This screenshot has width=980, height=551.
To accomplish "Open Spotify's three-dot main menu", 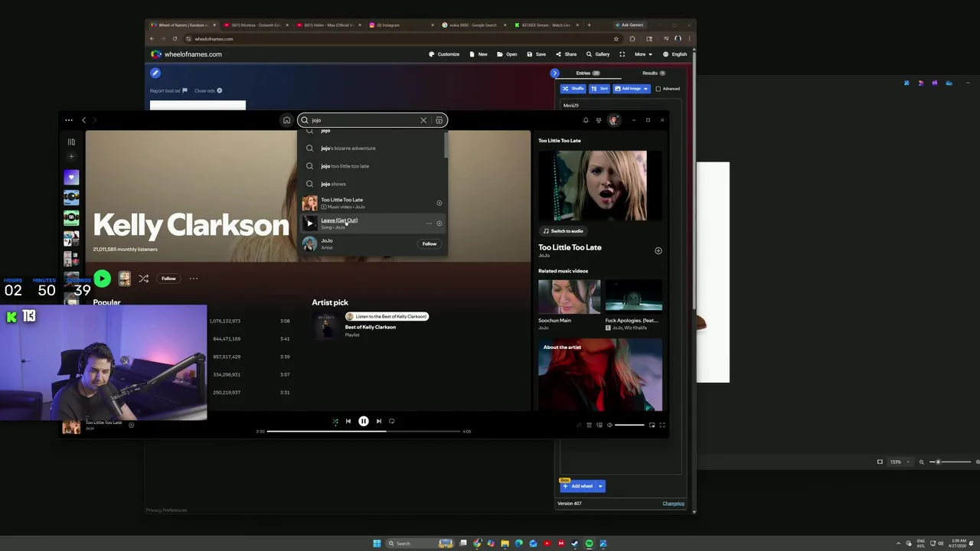I will [x=68, y=120].
